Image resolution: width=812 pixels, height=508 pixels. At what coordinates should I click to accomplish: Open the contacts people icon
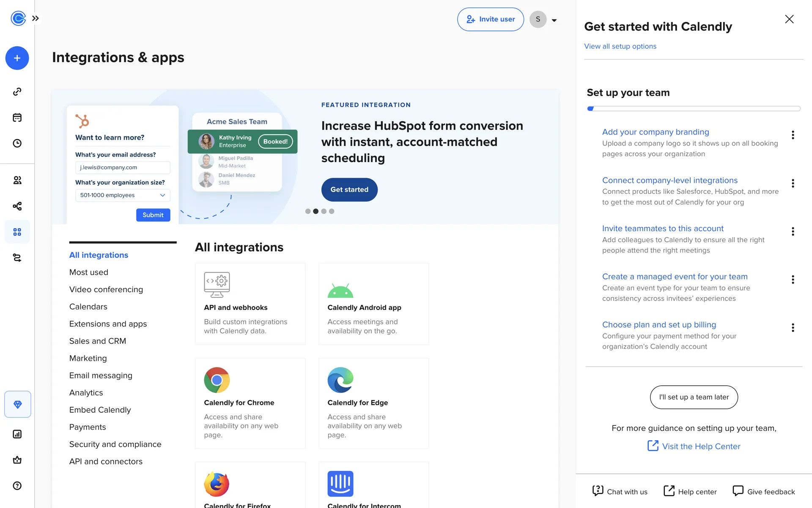pos(17,180)
